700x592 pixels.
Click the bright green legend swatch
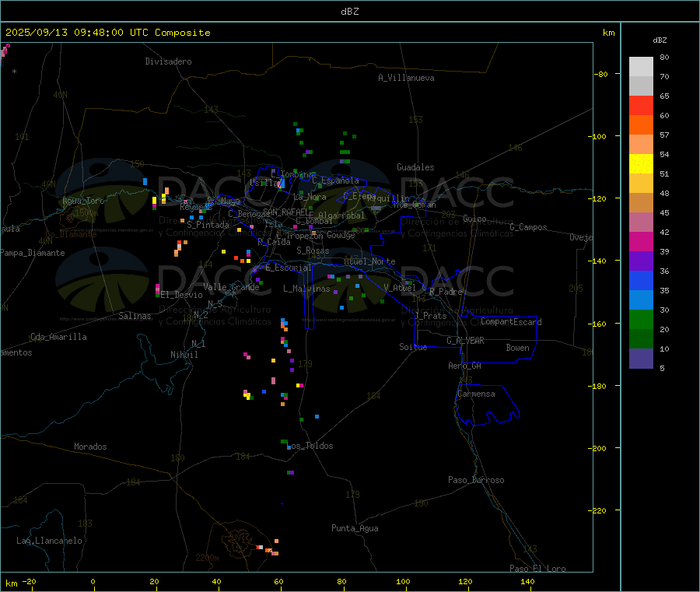641,319
